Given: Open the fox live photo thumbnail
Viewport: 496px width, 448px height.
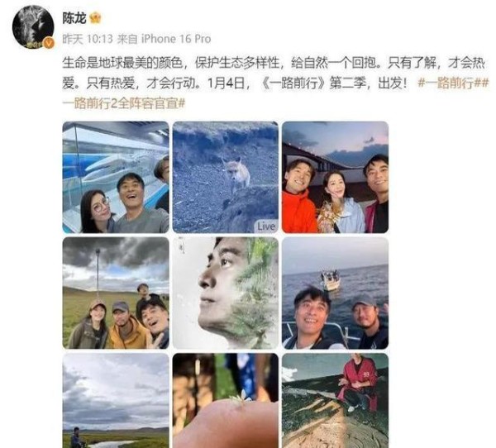Looking at the screenshot, I should pos(226,177).
